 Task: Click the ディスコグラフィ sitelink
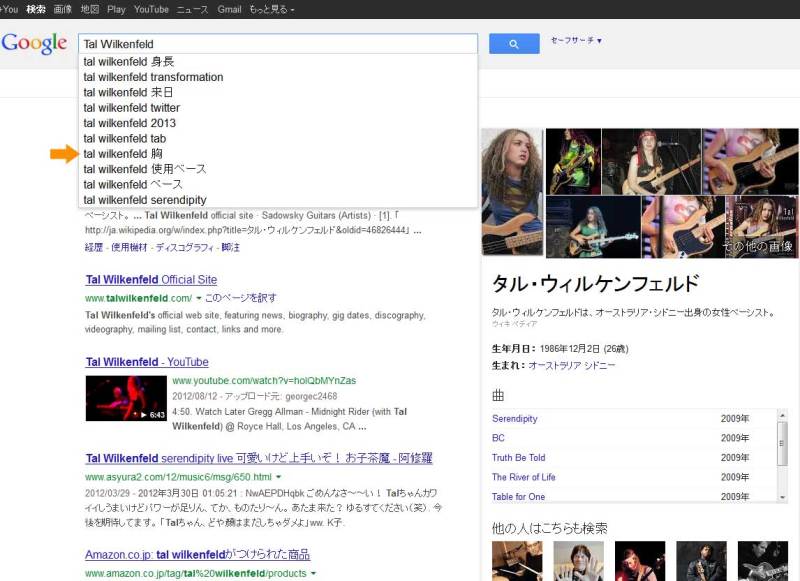(x=185, y=247)
